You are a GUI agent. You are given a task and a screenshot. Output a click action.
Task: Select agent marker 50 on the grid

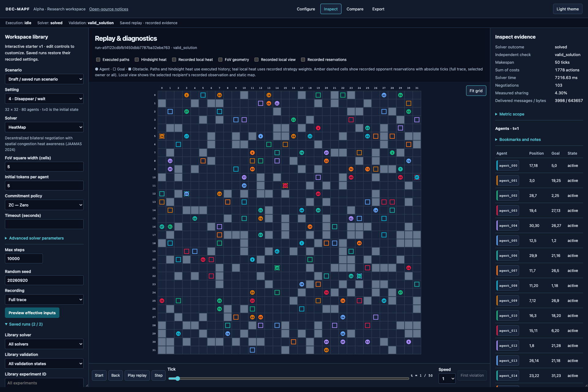219,95
